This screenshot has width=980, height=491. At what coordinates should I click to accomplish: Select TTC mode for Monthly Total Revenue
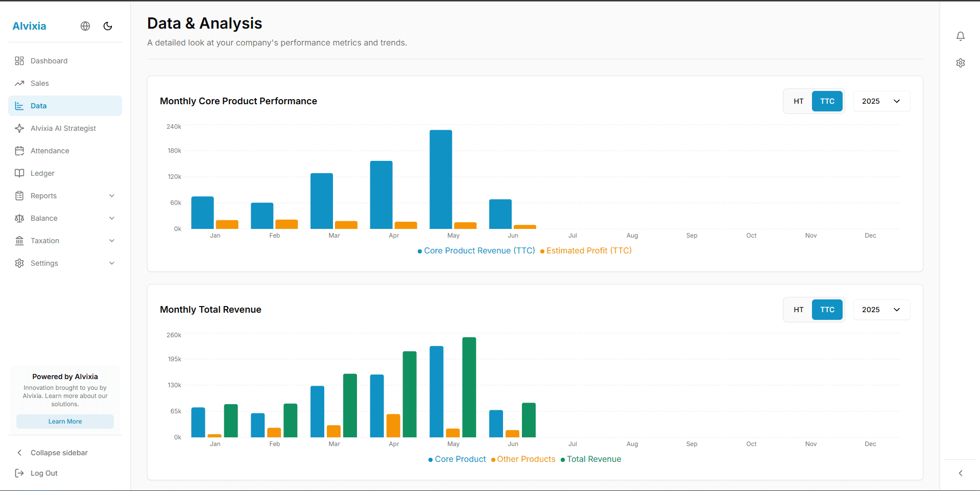827,310
